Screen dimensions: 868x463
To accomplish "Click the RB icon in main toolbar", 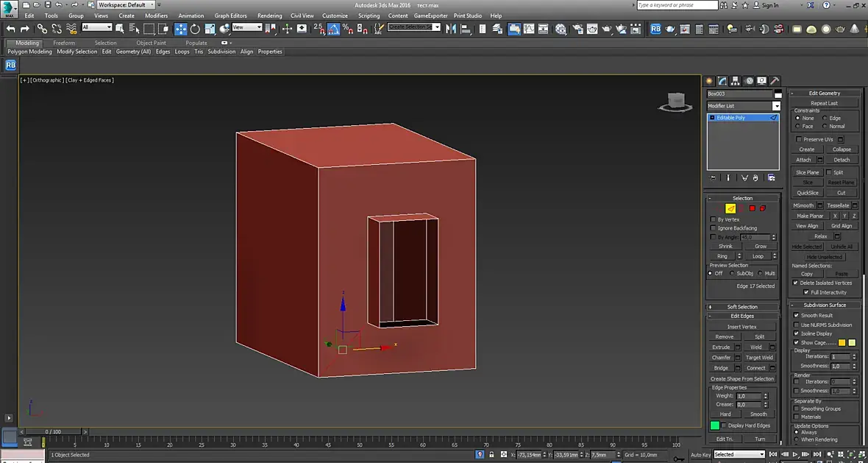I will tap(655, 29).
